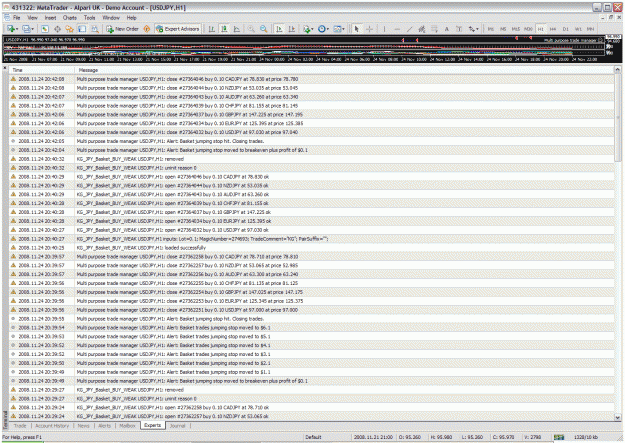Screen dimensions: 625x443
Task: Select the Trendline drawing tool
Action: [x=409, y=29]
